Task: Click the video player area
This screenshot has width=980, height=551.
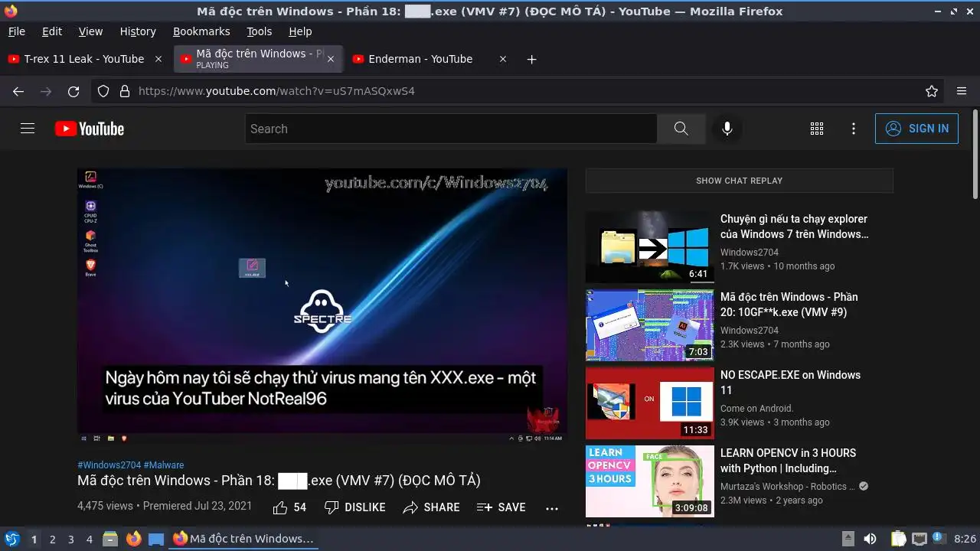Action: point(322,306)
